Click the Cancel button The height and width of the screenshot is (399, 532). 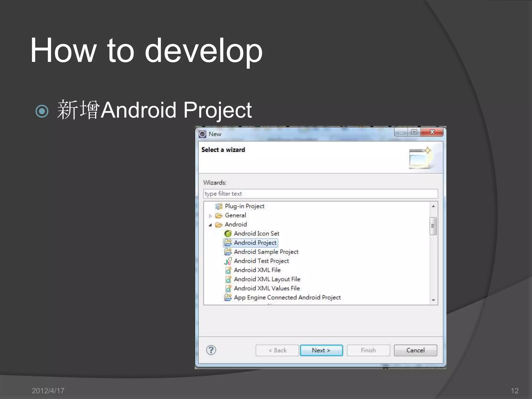(415, 350)
